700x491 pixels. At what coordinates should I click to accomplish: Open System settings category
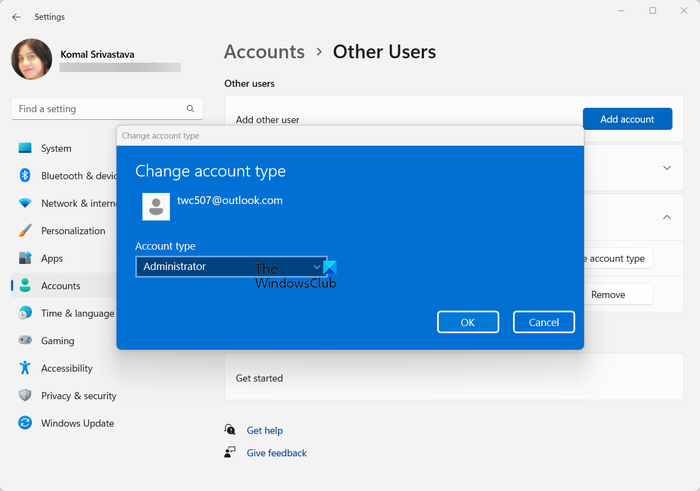click(x=65, y=148)
